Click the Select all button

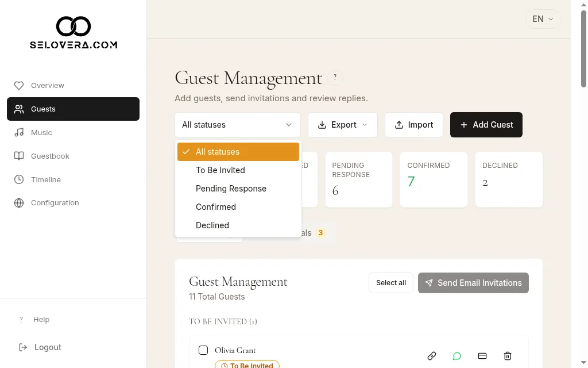[x=390, y=283]
